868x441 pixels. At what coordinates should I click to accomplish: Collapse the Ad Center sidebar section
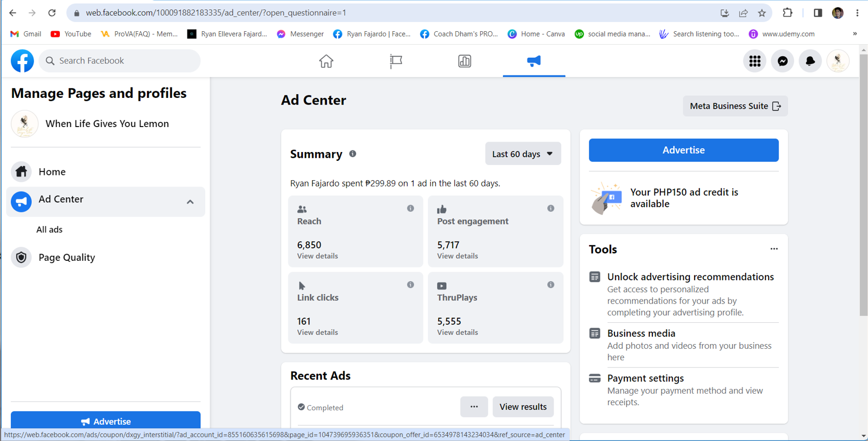(190, 202)
